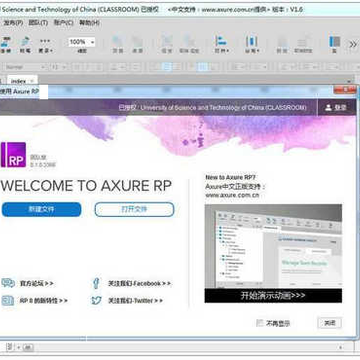Switch to the index page tab
The image size is (360, 360).
pos(18,81)
